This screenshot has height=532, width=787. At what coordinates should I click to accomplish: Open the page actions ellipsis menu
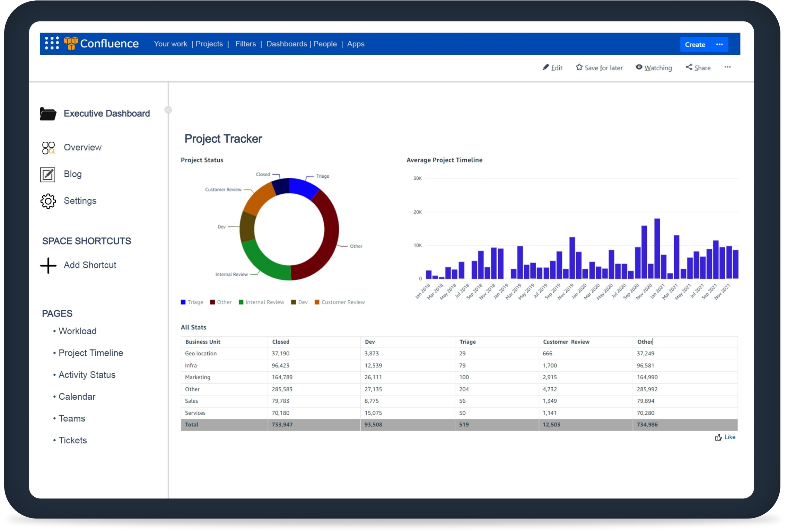click(x=727, y=67)
